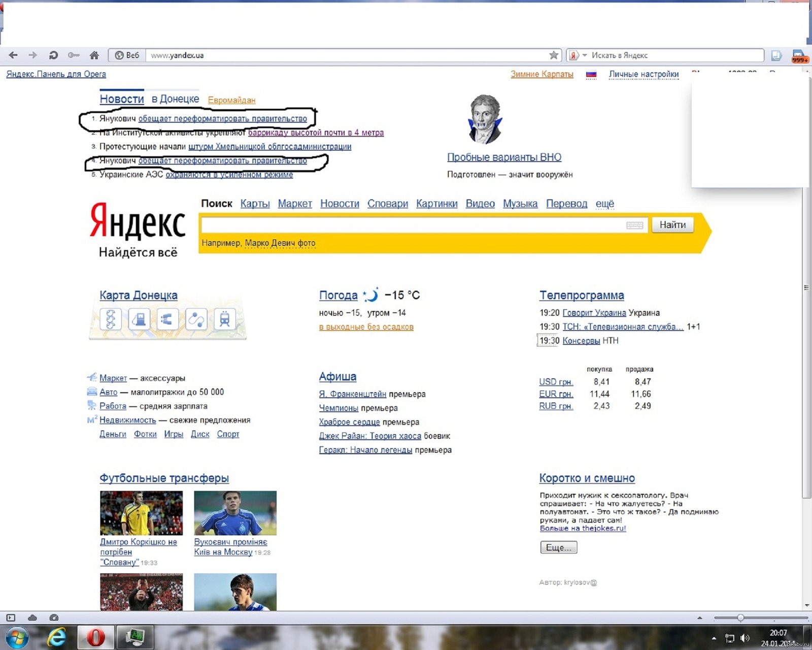This screenshot has height=650, width=812.
Task: Open Телепрограмма heading
Action: pos(582,295)
